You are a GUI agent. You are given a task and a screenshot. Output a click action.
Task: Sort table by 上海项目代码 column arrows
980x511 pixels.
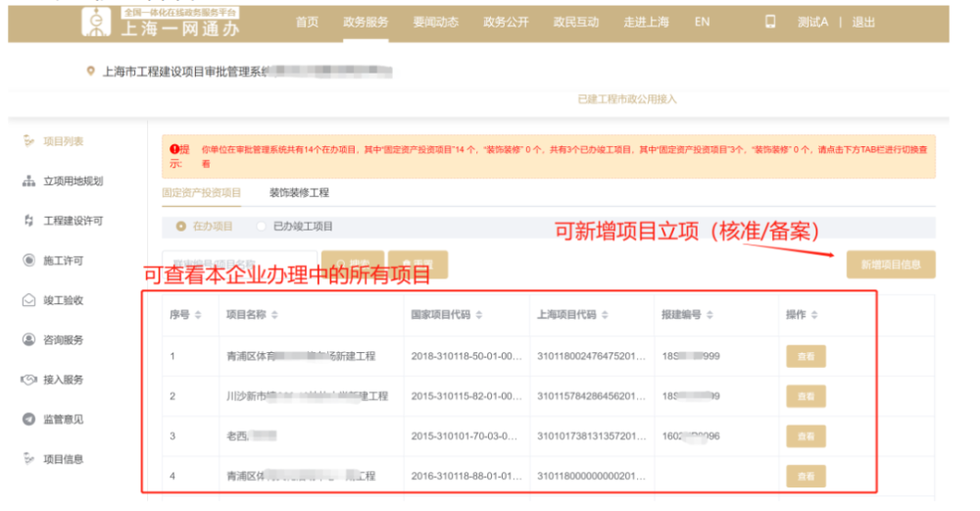click(x=605, y=315)
